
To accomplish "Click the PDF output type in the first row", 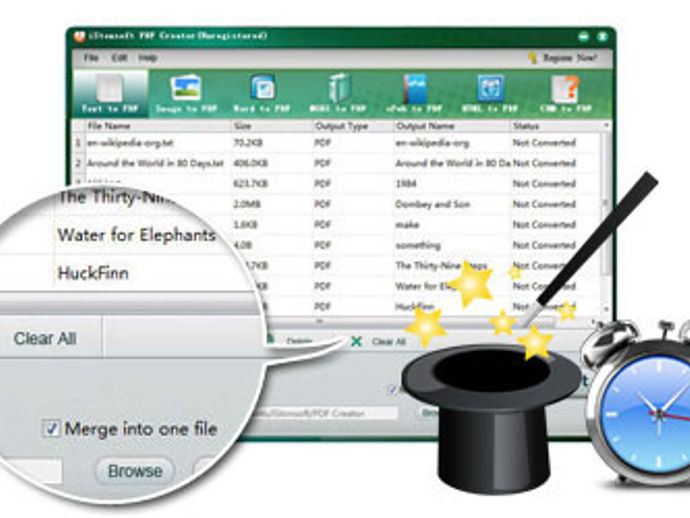I will point(322,143).
